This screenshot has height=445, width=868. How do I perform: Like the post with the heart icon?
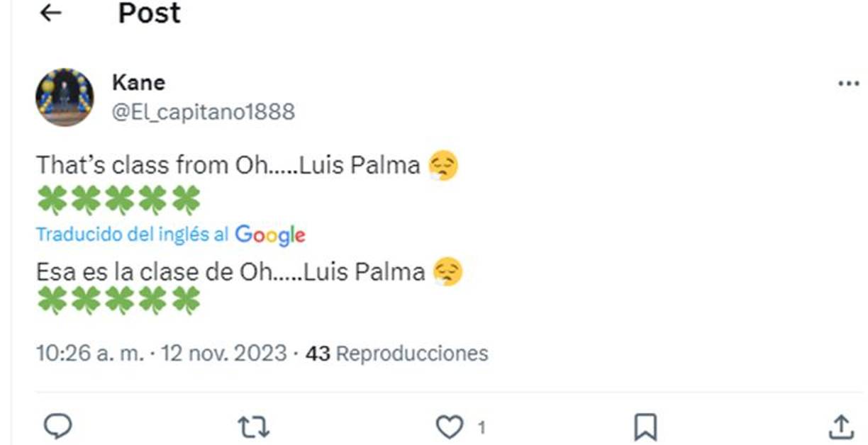click(x=448, y=427)
